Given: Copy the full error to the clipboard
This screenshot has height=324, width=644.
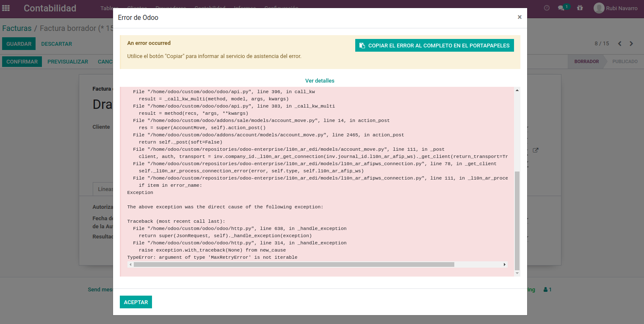Looking at the screenshot, I should tap(434, 46).
